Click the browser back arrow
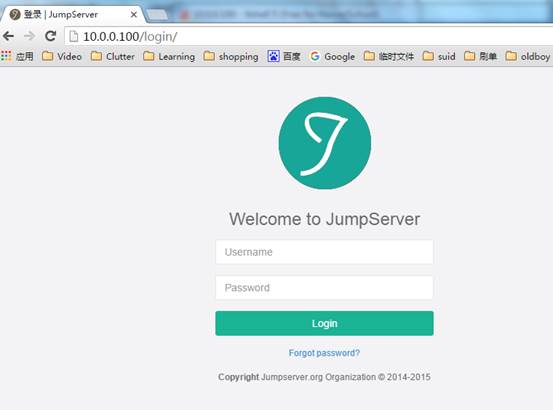553x410 pixels. (x=8, y=36)
